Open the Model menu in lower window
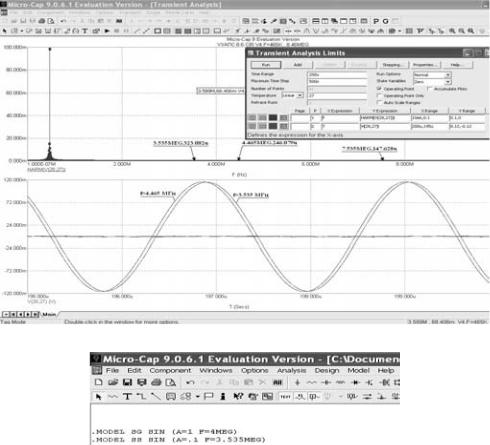This screenshot has height=445, width=490. pos(358,370)
